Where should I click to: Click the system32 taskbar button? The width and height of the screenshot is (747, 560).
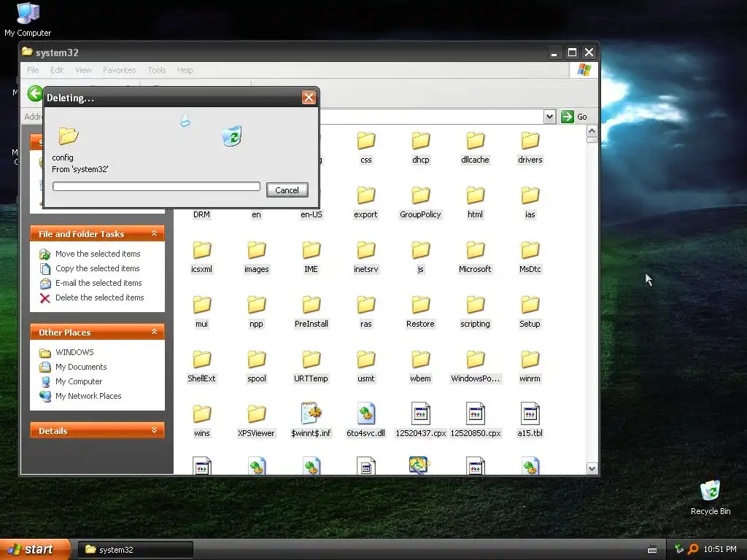[135, 550]
